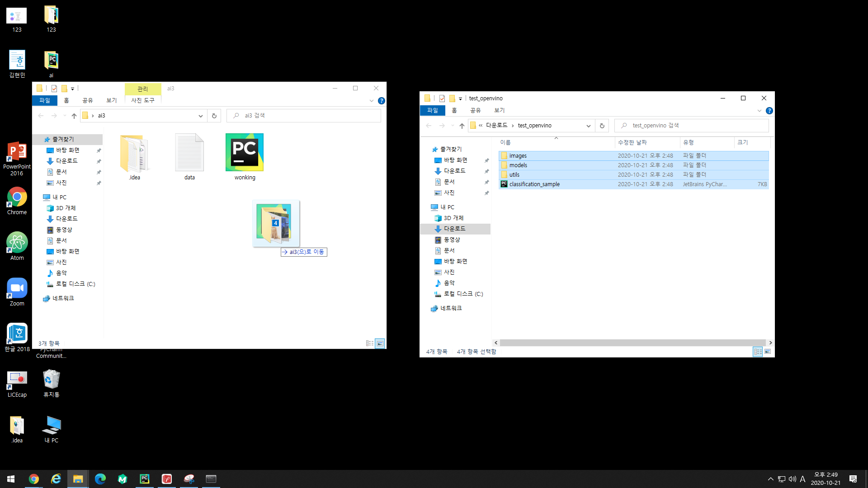Expand the address bar dropdown in ai3 window
Viewport: 868px width, 488px height.
coord(200,116)
